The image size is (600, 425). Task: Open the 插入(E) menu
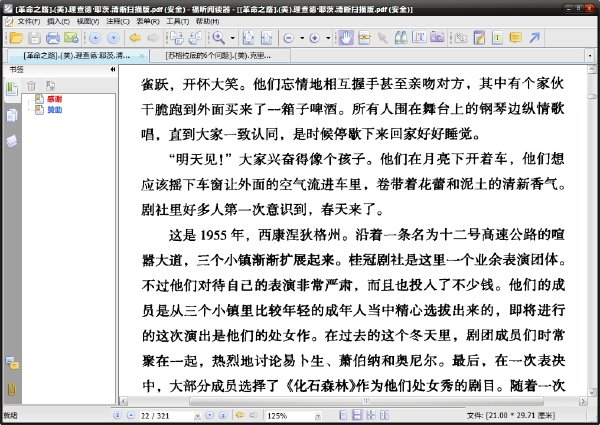(x=58, y=21)
